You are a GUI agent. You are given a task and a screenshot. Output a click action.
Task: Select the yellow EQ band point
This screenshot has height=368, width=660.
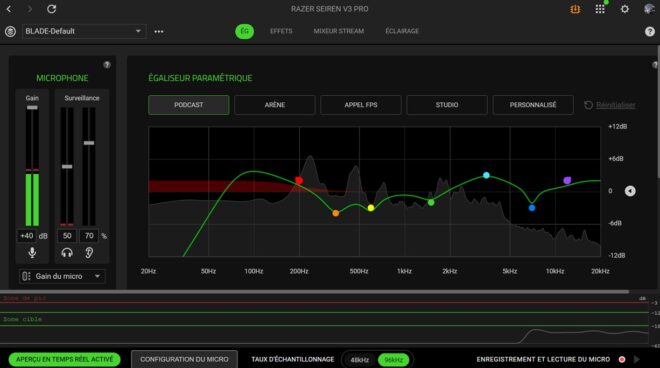click(371, 208)
